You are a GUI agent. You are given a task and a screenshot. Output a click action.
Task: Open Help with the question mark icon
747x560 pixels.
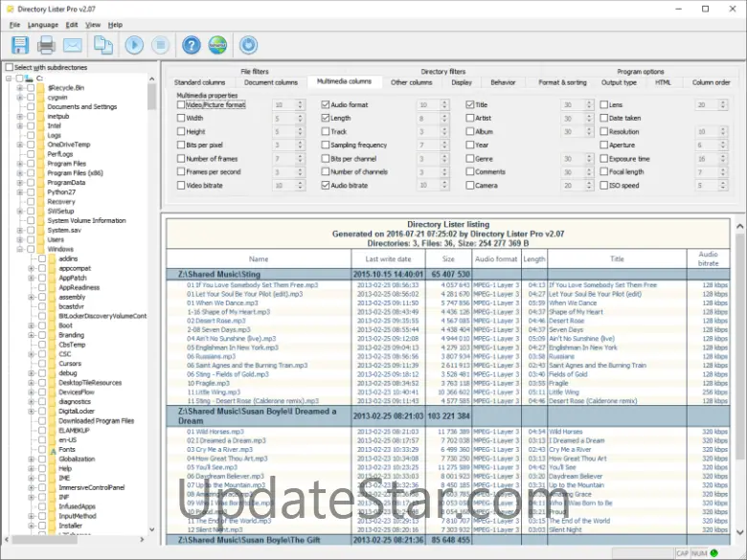[192, 45]
